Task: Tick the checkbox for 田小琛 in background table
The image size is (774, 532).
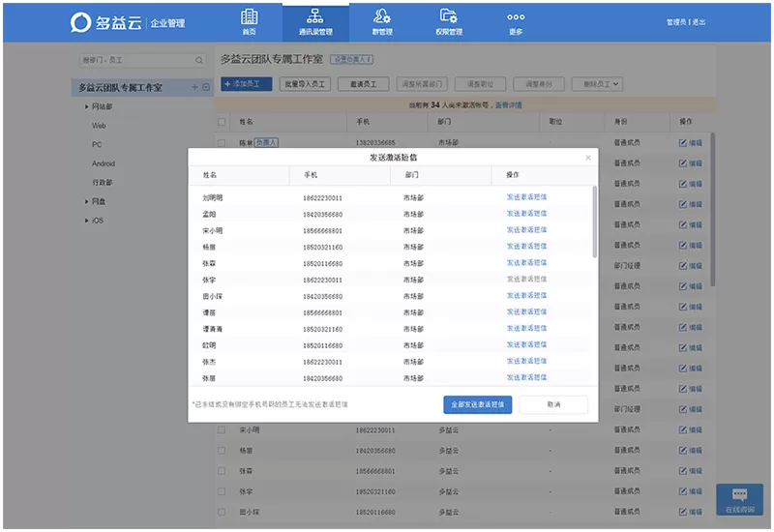Action: click(222, 512)
